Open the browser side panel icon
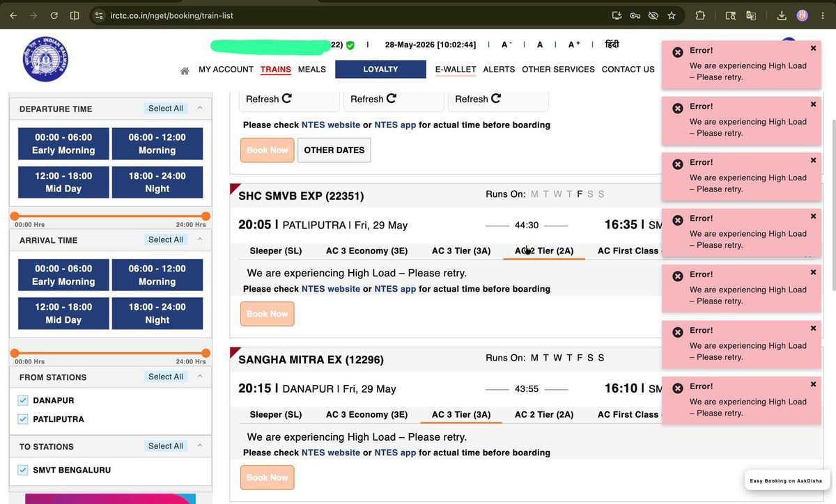The width and height of the screenshot is (836, 504). coord(75,15)
